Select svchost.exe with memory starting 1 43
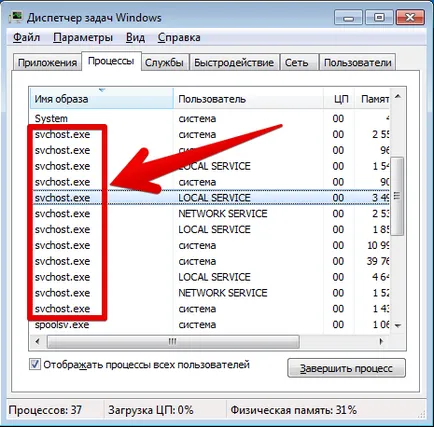434x427 pixels. [x=62, y=309]
